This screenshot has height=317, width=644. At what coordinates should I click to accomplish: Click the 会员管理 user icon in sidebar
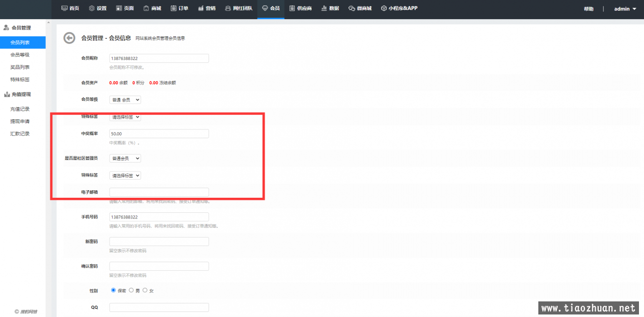pos(7,28)
